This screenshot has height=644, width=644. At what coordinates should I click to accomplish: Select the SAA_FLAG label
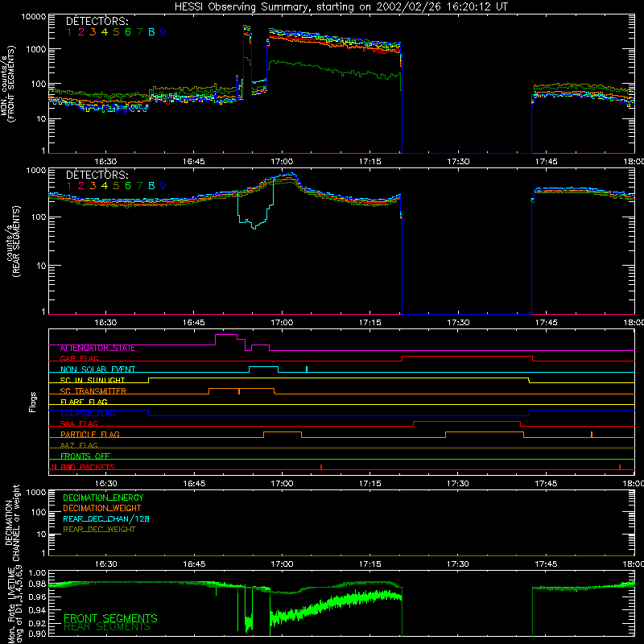tap(79, 423)
